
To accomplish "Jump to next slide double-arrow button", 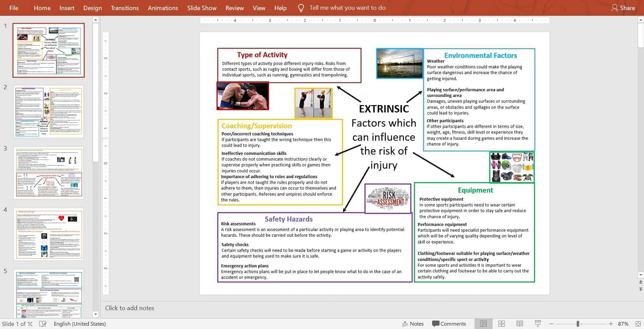I will click(641, 289).
